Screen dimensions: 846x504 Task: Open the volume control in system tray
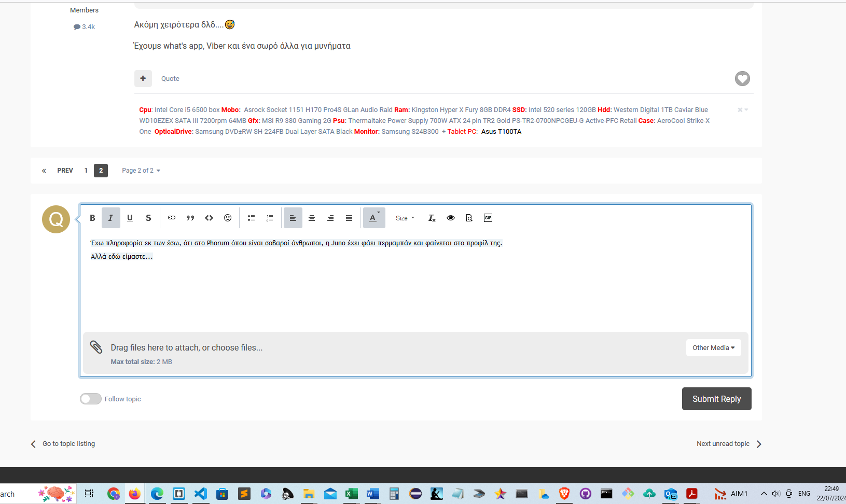click(776, 494)
